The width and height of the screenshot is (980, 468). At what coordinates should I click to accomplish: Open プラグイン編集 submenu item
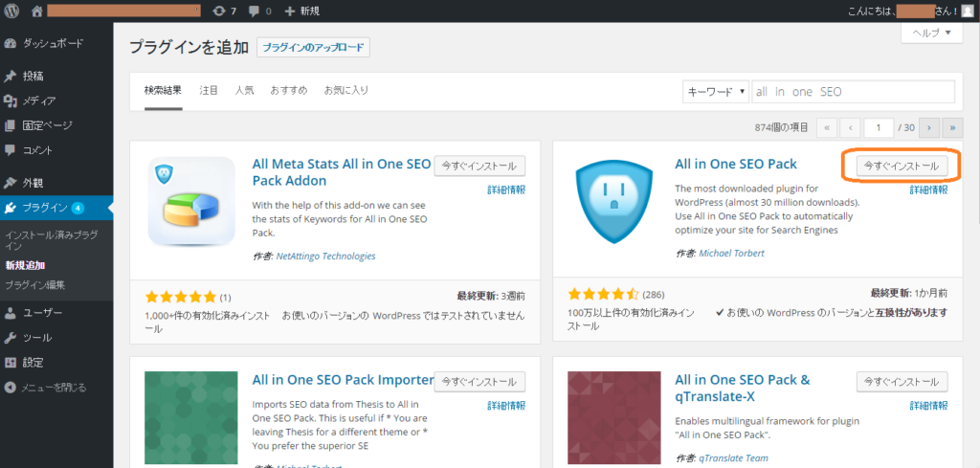35,285
